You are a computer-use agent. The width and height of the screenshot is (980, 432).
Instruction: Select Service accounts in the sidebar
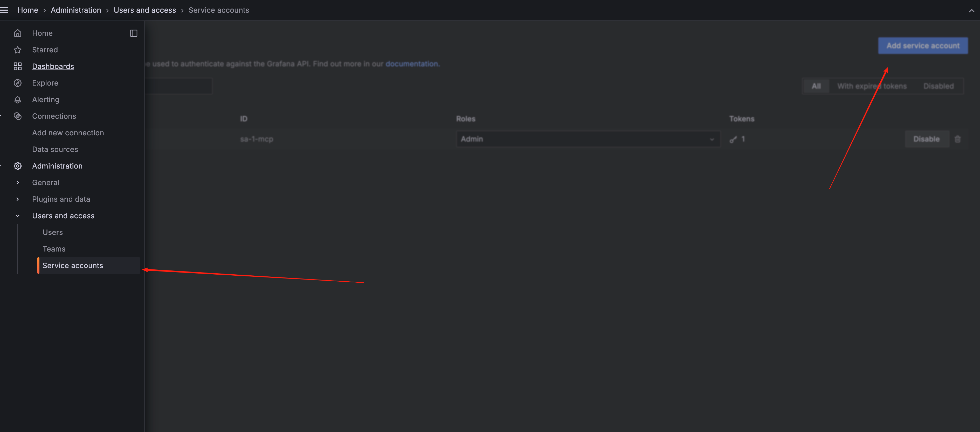click(89, 266)
